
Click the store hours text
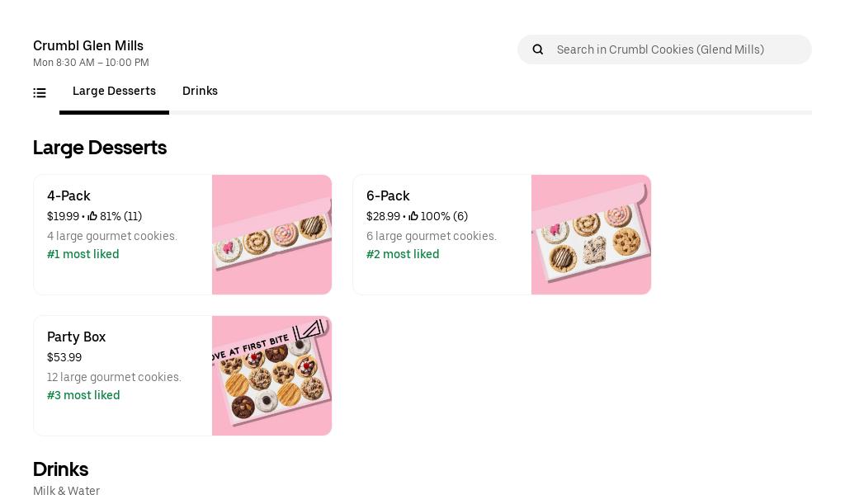(91, 63)
